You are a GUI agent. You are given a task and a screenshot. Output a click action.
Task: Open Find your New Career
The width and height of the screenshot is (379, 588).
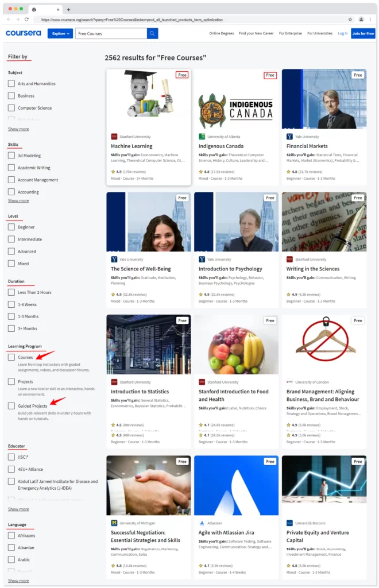pyautogui.click(x=256, y=33)
